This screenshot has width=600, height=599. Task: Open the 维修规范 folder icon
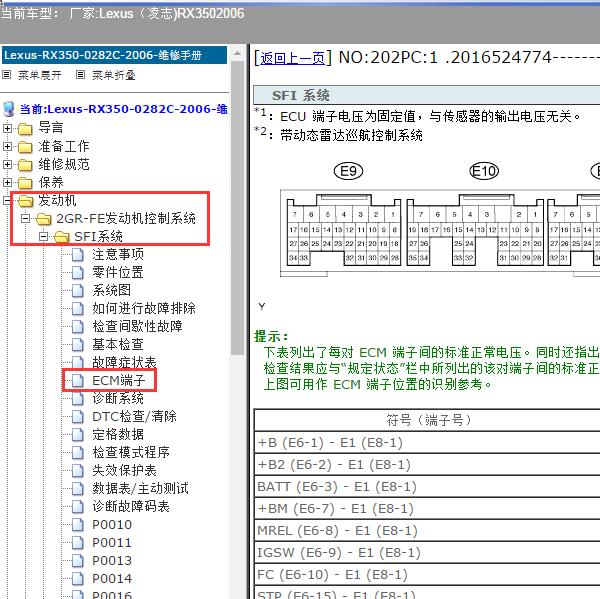[x=25, y=165]
